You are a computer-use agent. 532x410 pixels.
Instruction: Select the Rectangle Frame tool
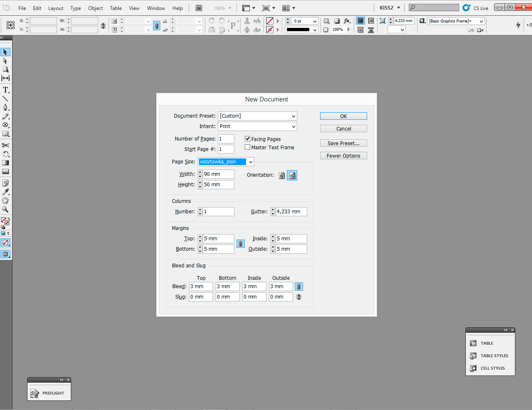[5, 125]
